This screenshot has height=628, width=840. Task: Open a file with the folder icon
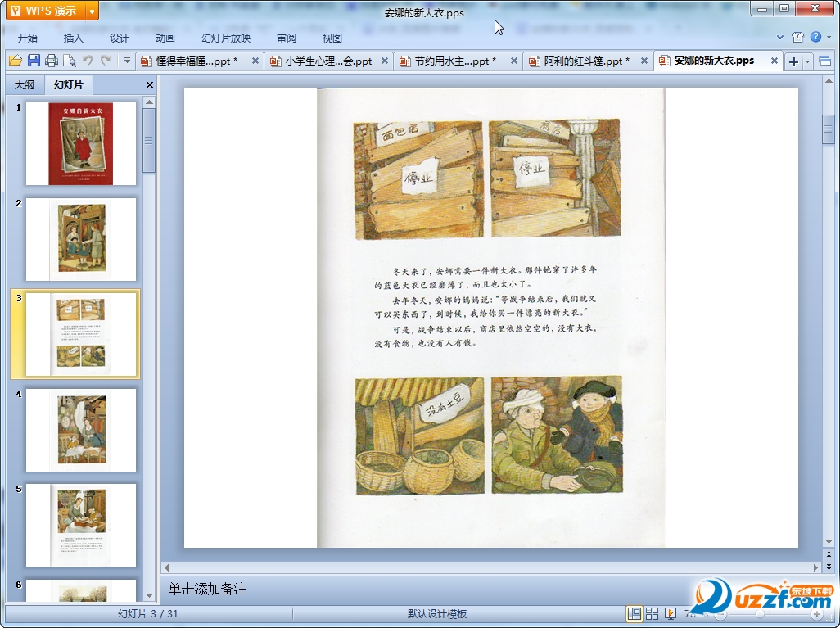[x=15, y=61]
